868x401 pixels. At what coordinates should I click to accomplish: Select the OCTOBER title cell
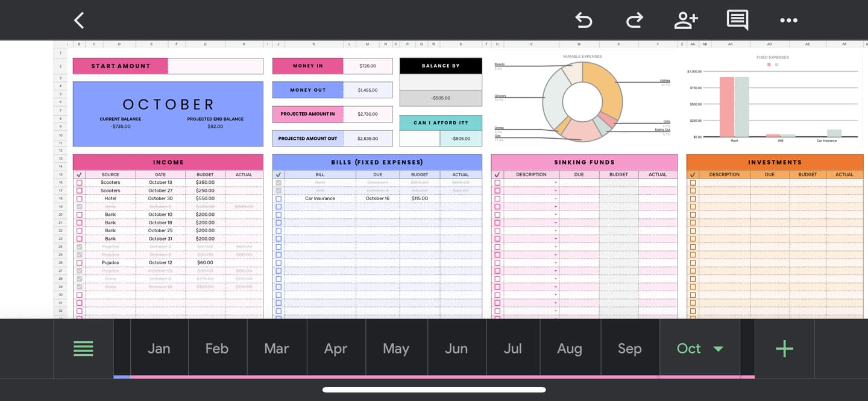coord(168,104)
